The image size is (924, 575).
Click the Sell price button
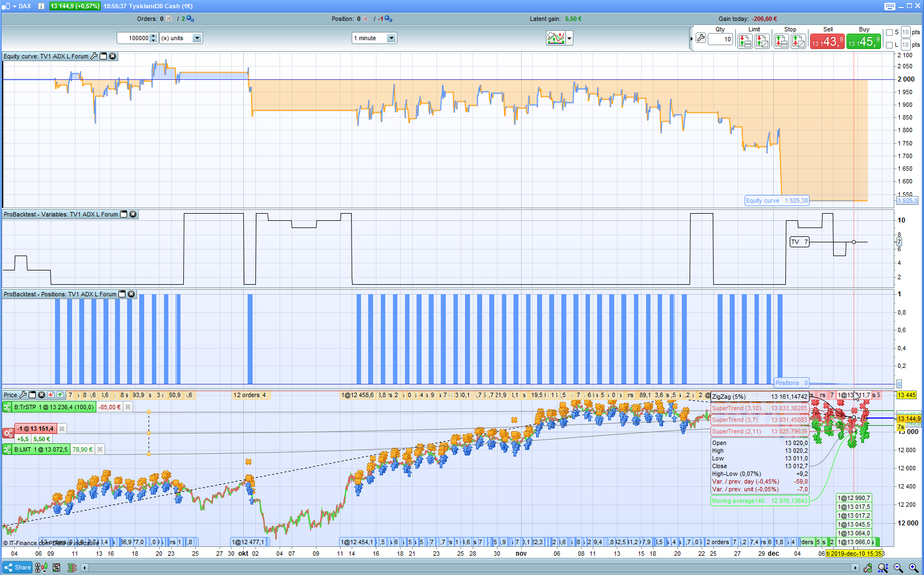point(827,41)
